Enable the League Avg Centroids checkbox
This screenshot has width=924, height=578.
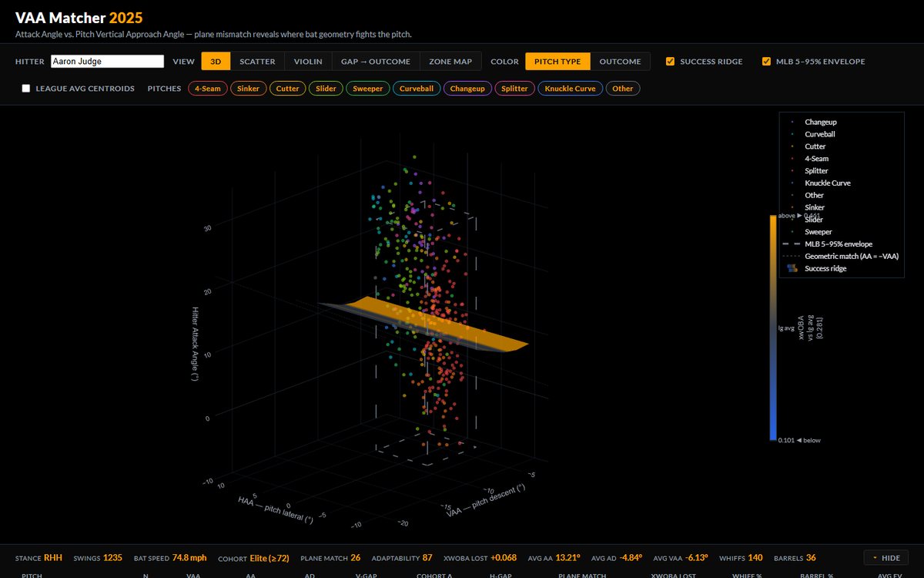pyautogui.click(x=26, y=89)
